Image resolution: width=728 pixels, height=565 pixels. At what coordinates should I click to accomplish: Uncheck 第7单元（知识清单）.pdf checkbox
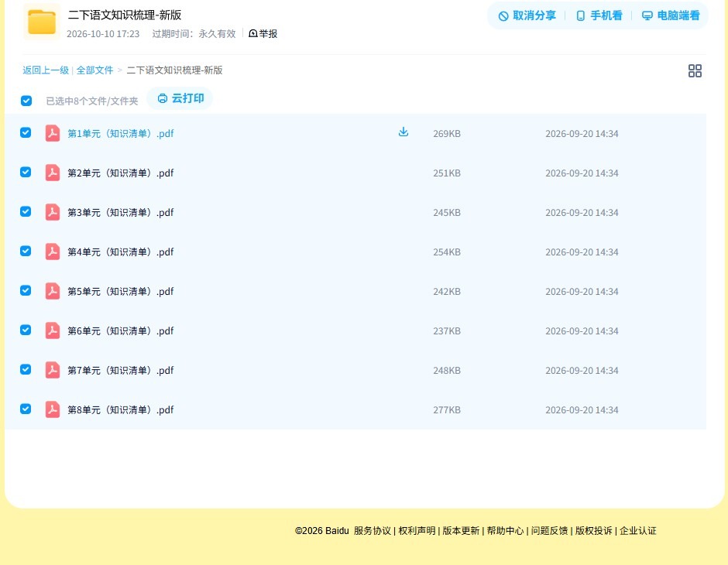pos(26,369)
